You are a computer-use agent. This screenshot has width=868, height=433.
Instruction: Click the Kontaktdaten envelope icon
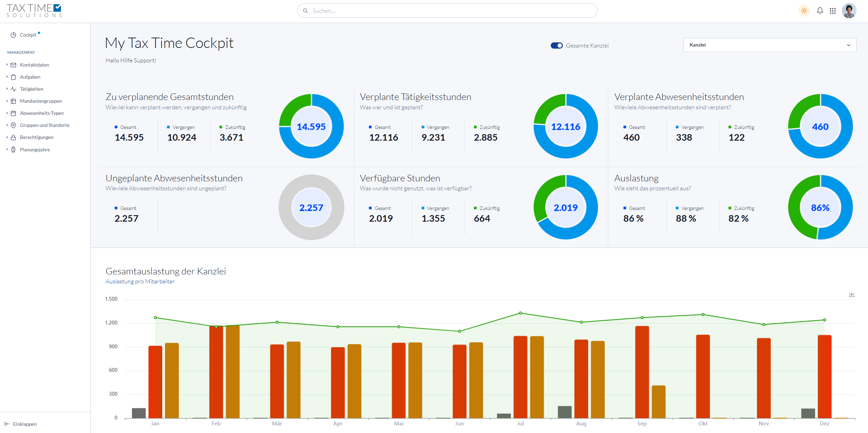click(x=13, y=65)
